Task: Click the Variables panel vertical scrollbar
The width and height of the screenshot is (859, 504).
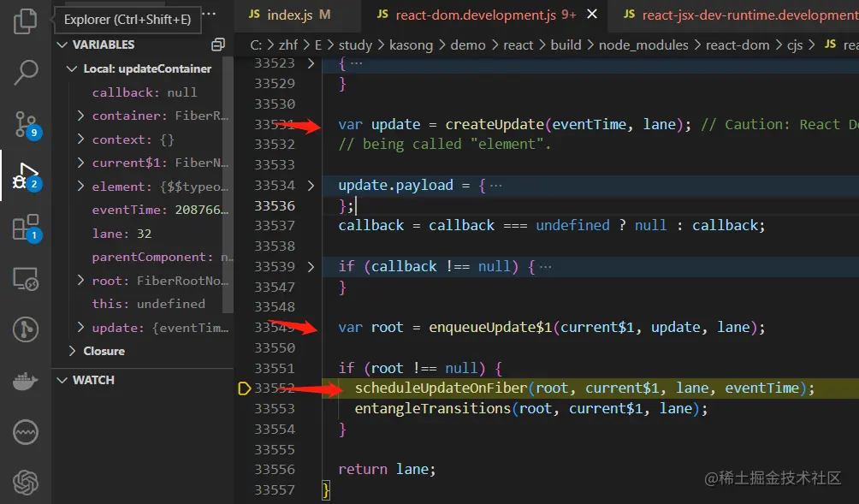Action: 228,183
